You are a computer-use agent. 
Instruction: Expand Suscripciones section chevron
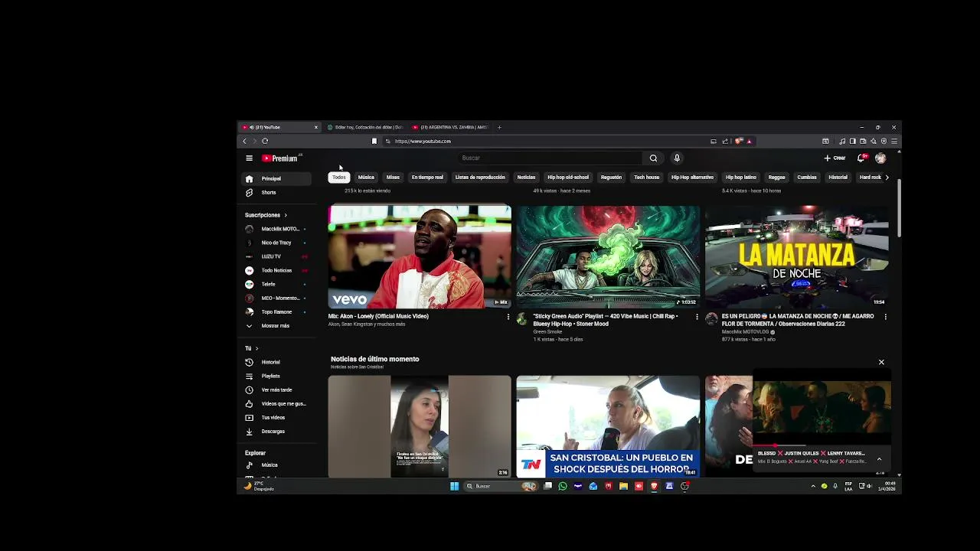286,215
